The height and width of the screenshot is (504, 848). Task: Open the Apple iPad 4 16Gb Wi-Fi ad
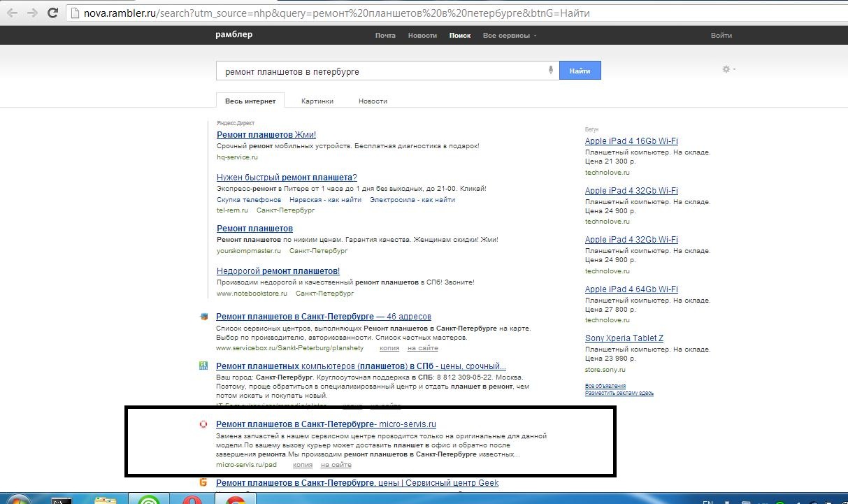click(631, 141)
